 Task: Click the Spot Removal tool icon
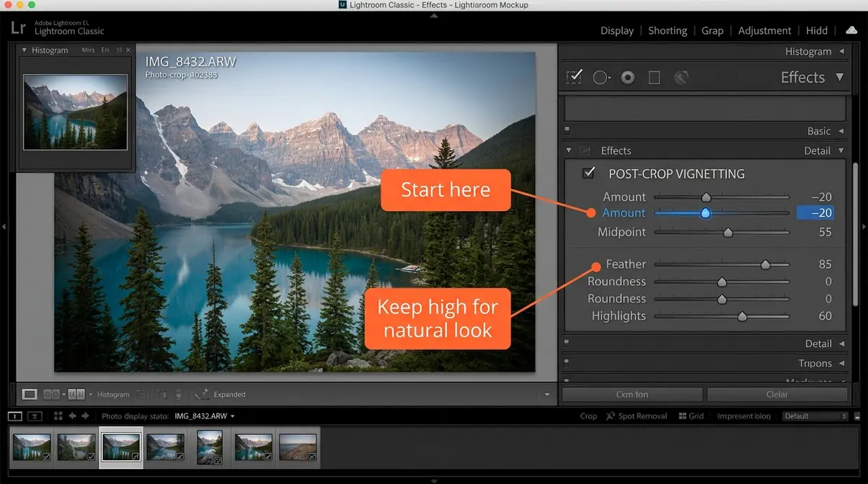(x=610, y=416)
